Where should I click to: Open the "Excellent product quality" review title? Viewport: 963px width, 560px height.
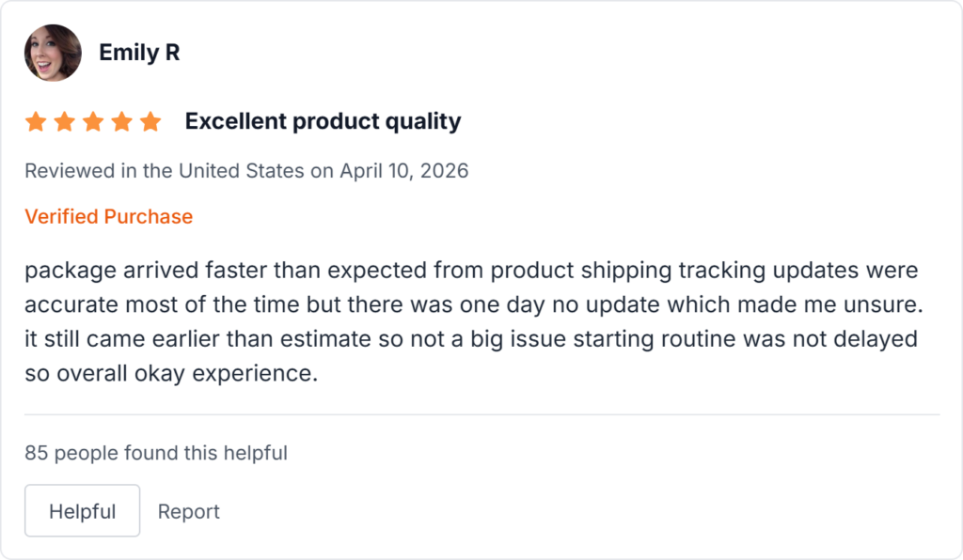(x=323, y=121)
